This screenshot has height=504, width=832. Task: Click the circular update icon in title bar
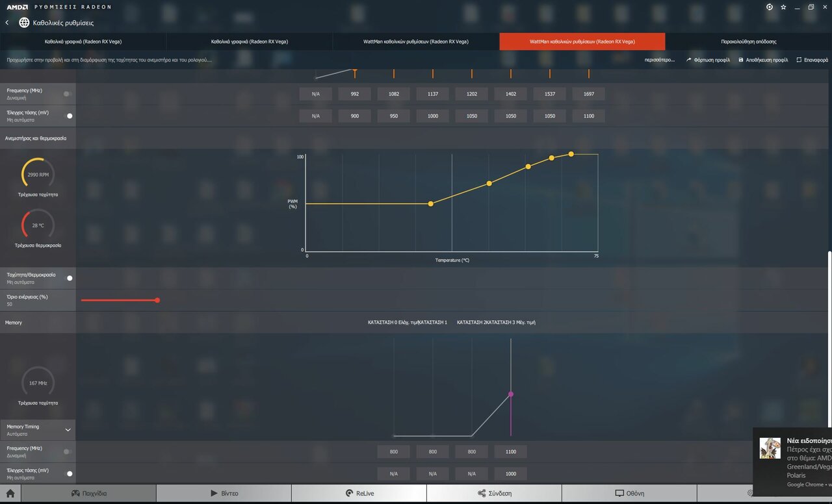tap(770, 7)
